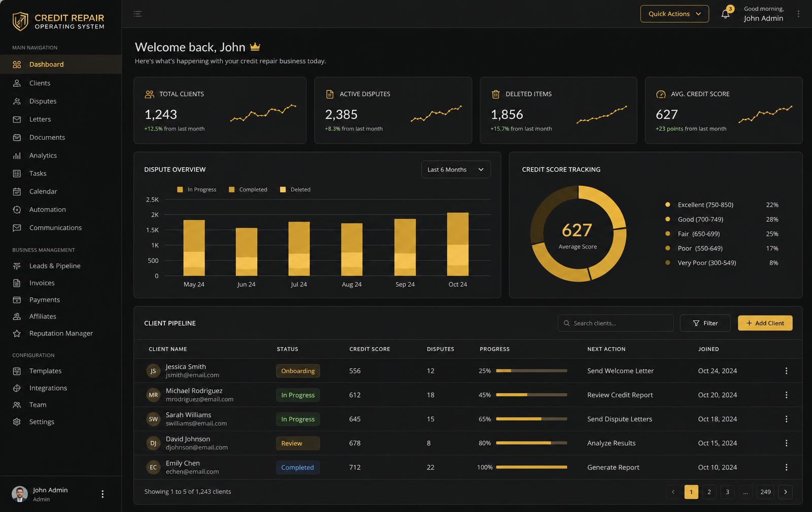
Task: Click the Letters envelope icon
Action: (x=17, y=119)
